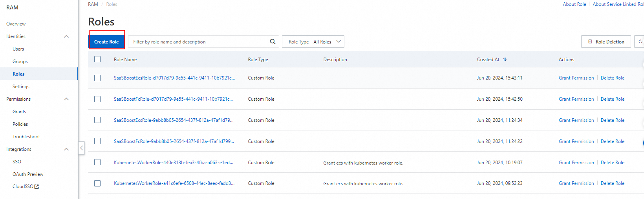Check box for SaaSBoostFcRole-d7017d79 row
This screenshot has width=644, height=199.
(97, 99)
